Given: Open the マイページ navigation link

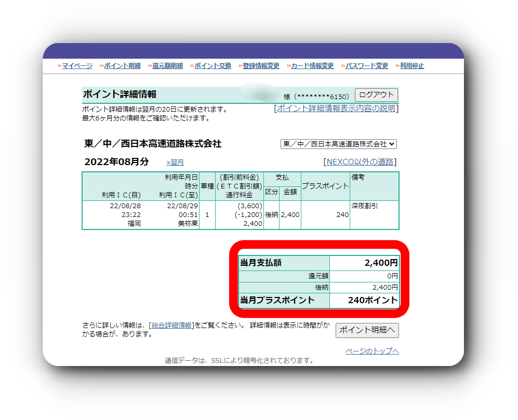Looking at the screenshot, I should point(77,66).
